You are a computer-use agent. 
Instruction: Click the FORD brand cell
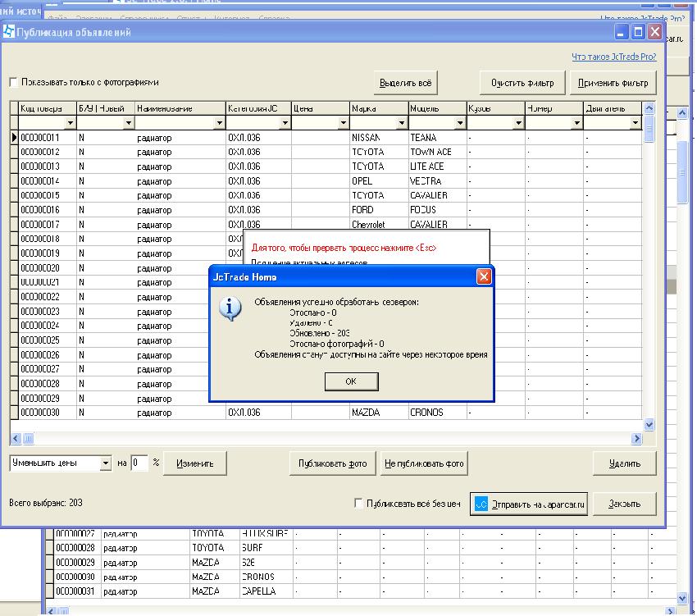(379, 209)
